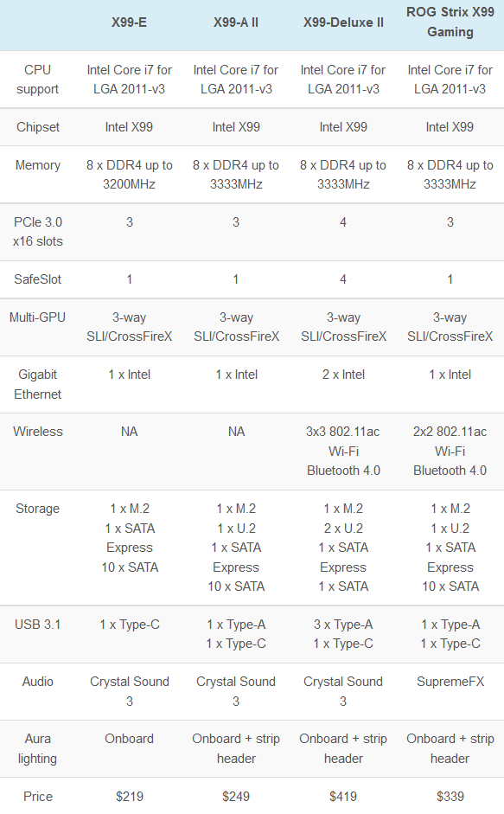Viewport: 504px width, 814px height.
Task: Click the CPU support row label
Action: [x=37, y=80]
